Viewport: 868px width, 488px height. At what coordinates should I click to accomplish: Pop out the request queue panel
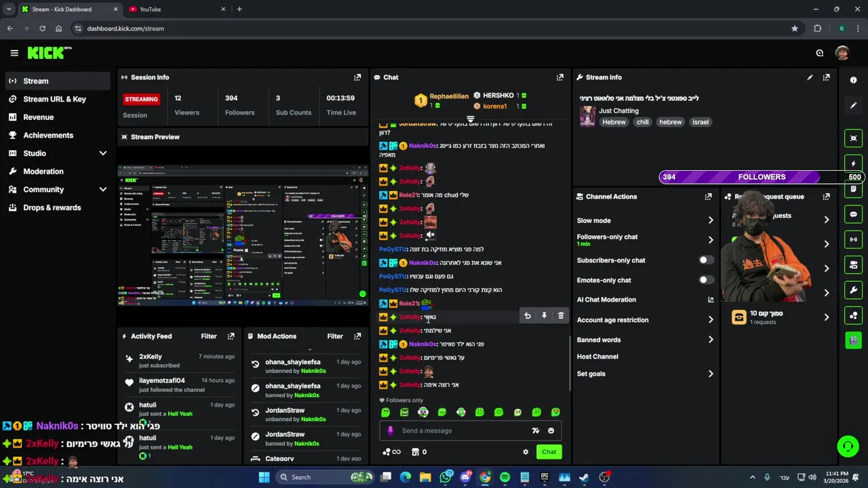[x=826, y=197]
